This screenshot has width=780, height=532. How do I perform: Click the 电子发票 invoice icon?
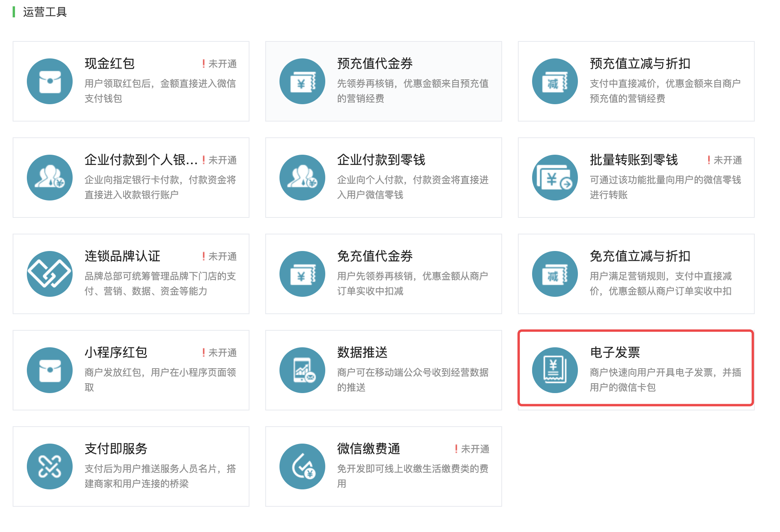[555, 370]
